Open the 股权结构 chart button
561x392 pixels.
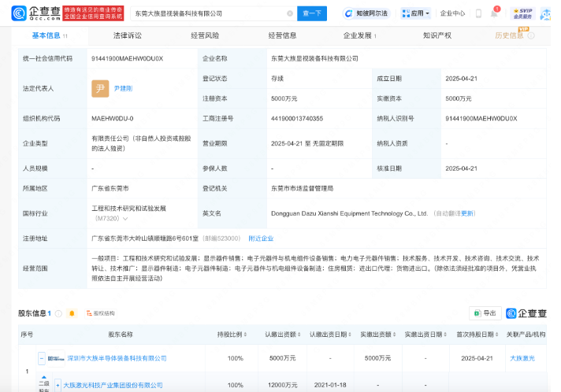point(101,313)
